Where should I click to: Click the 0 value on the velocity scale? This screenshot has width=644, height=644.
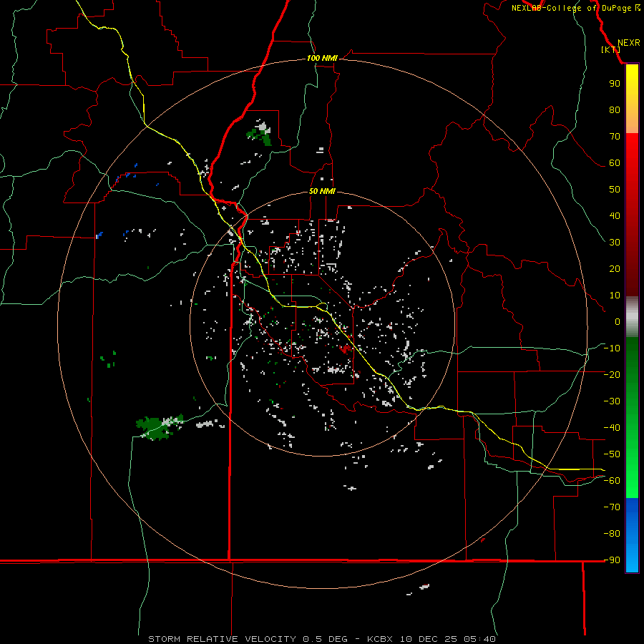[x=618, y=321]
